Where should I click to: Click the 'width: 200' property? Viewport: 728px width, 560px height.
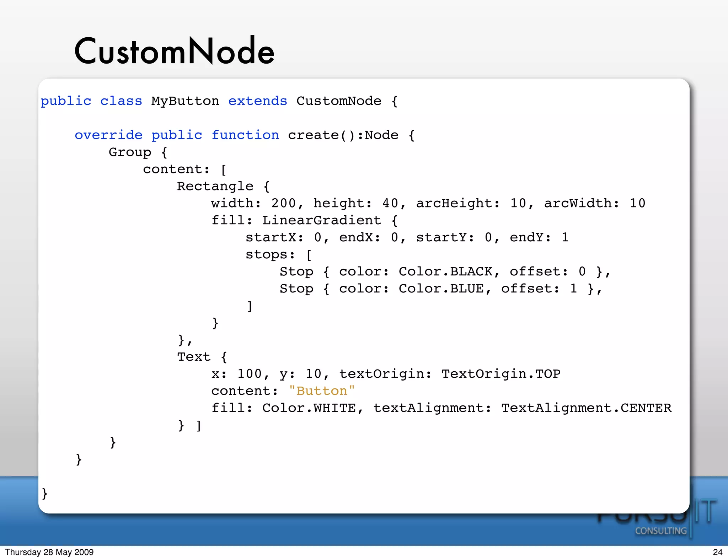[x=253, y=203]
